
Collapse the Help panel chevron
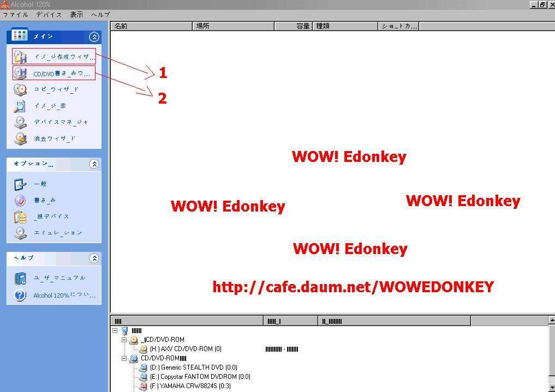coord(94,258)
